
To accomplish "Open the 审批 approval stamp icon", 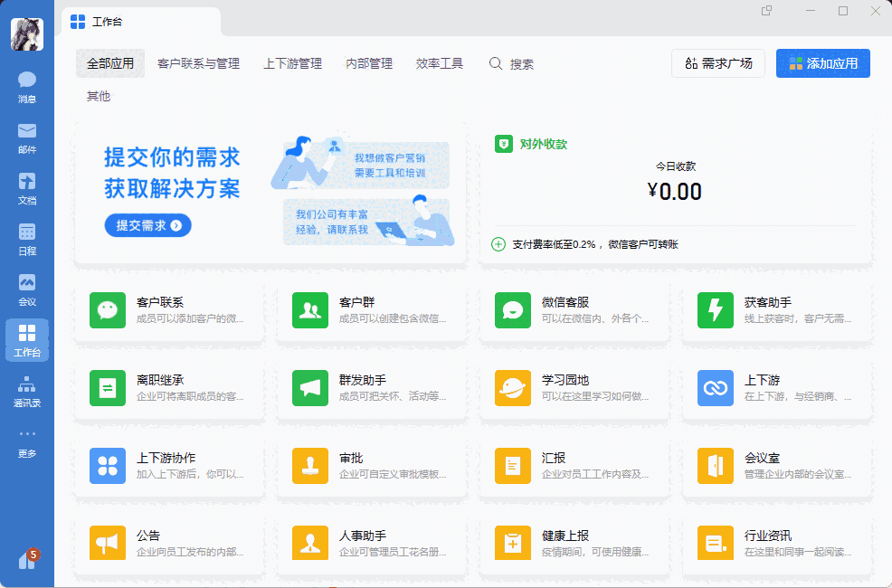I will pos(310,466).
